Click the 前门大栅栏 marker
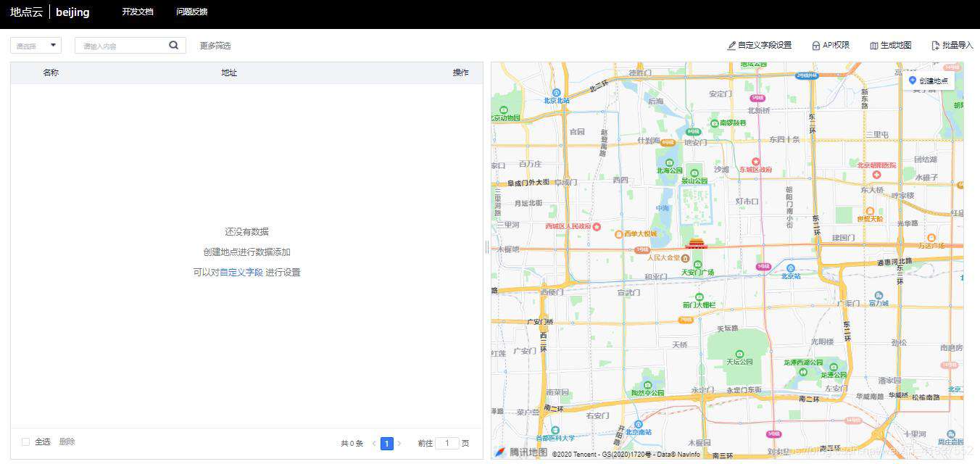The image size is (980, 464). 699,297
